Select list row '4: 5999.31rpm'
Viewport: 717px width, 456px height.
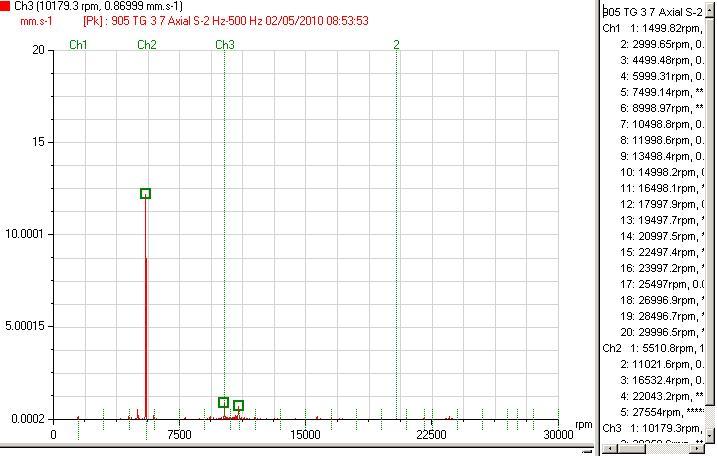pyautogui.click(x=662, y=76)
